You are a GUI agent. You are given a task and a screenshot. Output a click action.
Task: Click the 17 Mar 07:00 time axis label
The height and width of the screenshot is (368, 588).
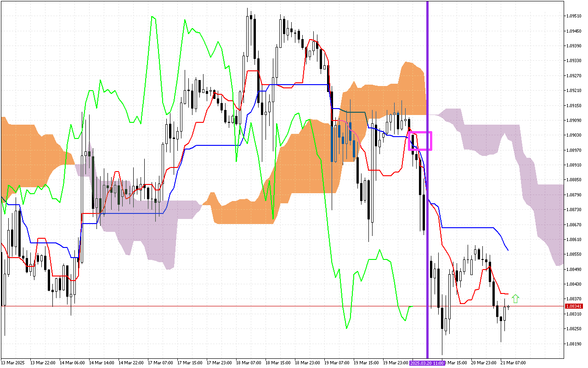tap(159, 363)
